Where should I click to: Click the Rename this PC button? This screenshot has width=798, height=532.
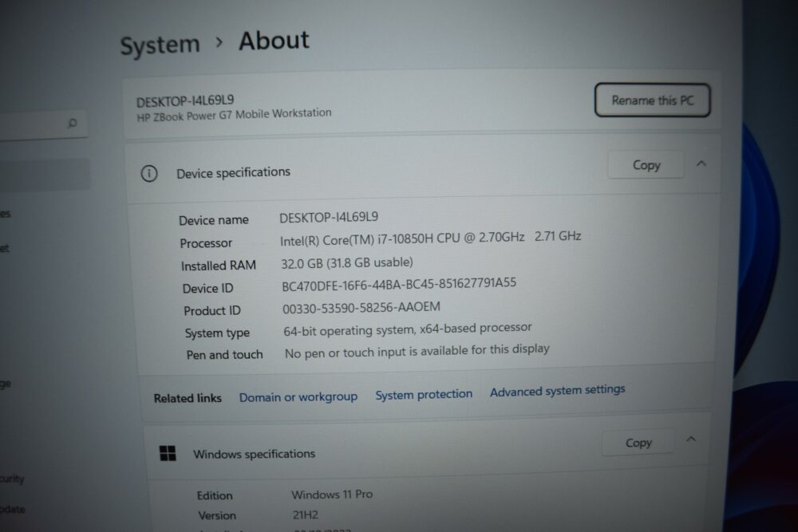click(652, 100)
